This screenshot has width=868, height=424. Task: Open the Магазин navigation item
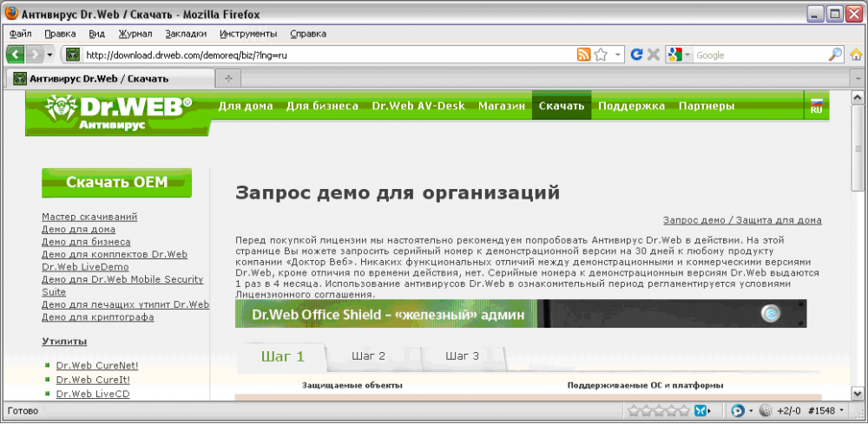point(502,106)
